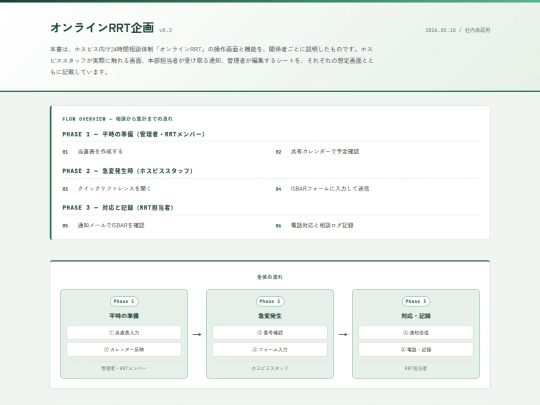540x405 pixels.
Task: Select the ② カレンダー反映 box
Action: pos(124,350)
